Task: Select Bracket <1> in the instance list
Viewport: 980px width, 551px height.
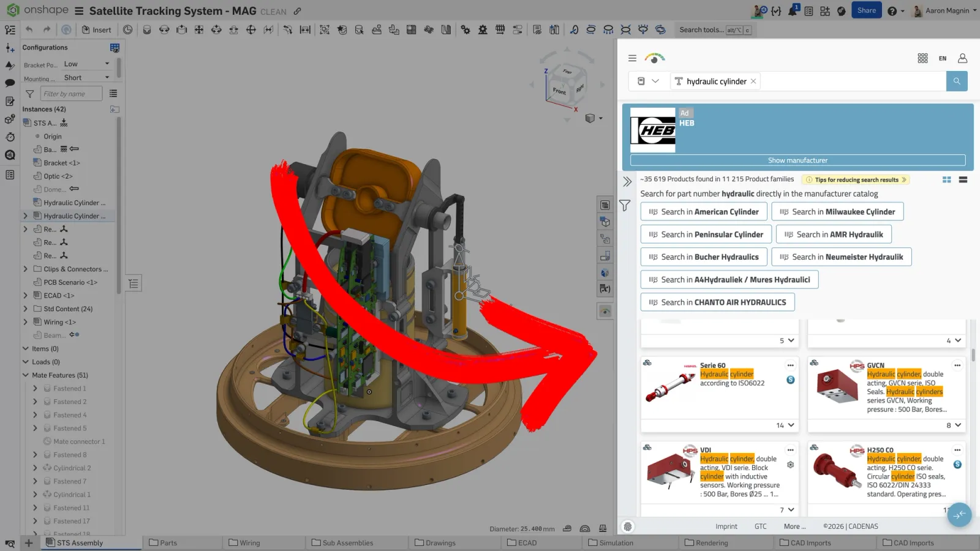Action: [x=61, y=163]
